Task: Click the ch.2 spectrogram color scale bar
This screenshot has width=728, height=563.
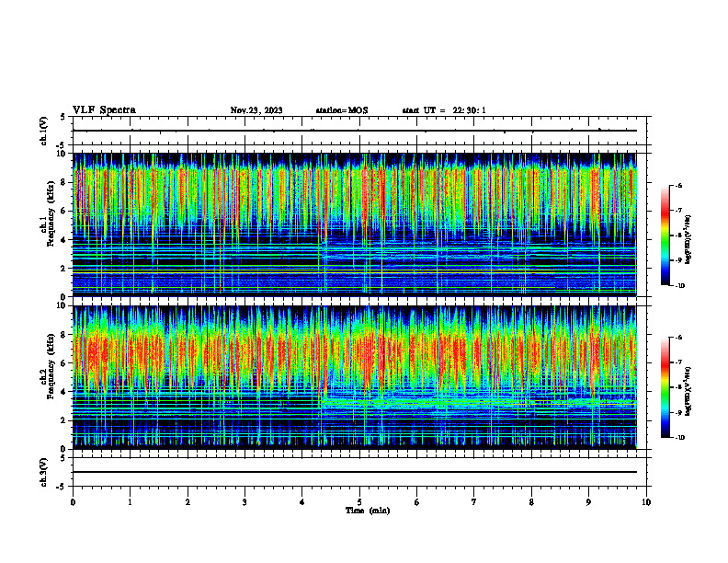Action: (x=665, y=387)
